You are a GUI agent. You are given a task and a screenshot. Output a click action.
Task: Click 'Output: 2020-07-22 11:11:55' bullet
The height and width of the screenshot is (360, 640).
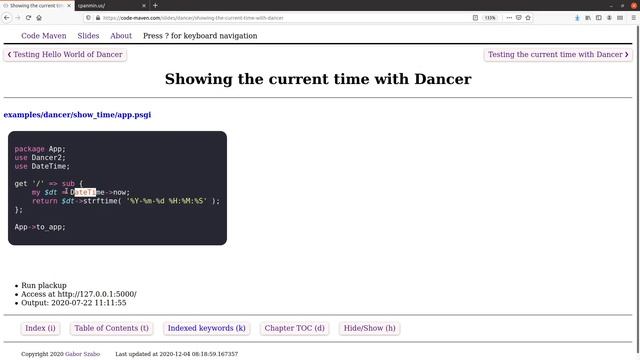click(x=73, y=303)
